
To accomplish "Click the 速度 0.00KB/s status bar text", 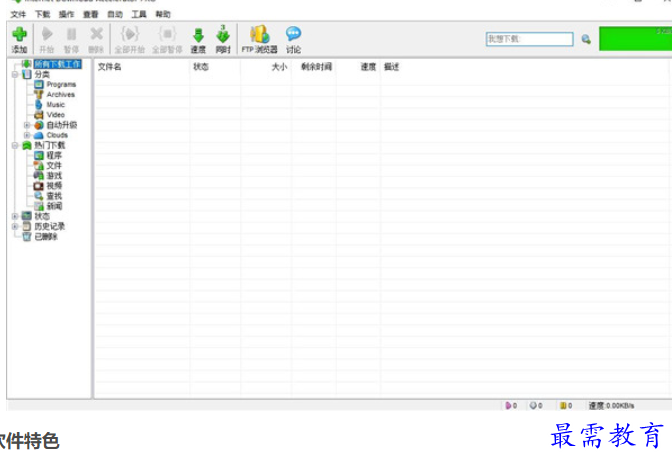I will pos(611,405).
